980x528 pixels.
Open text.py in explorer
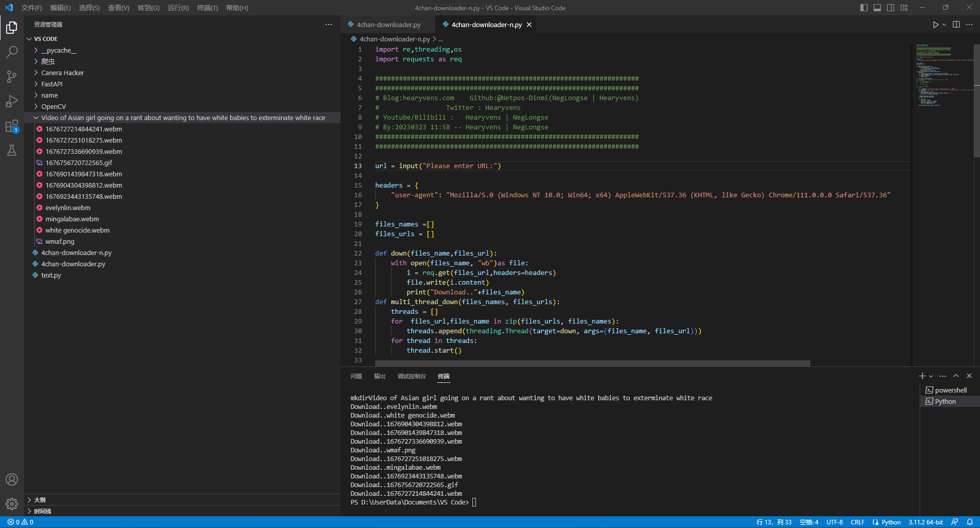183,275
